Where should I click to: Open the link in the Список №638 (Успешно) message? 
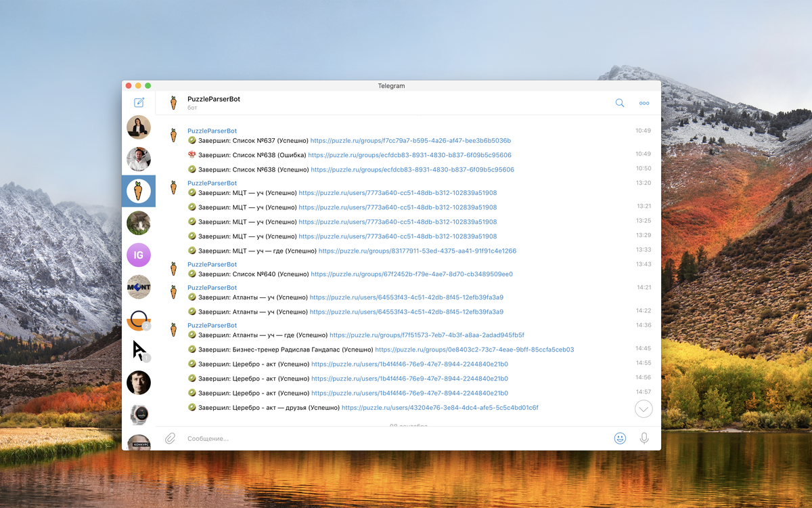(x=412, y=170)
